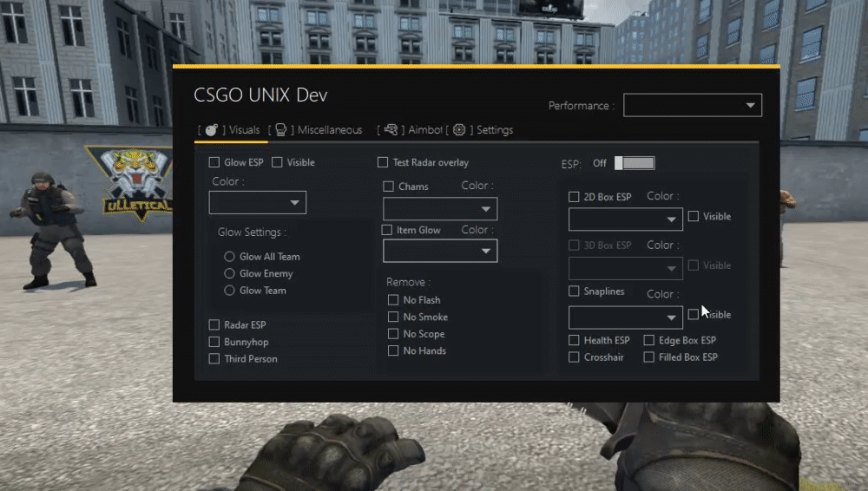Select the Glow Team option
Screen dimensions: 868x491
coord(229,290)
